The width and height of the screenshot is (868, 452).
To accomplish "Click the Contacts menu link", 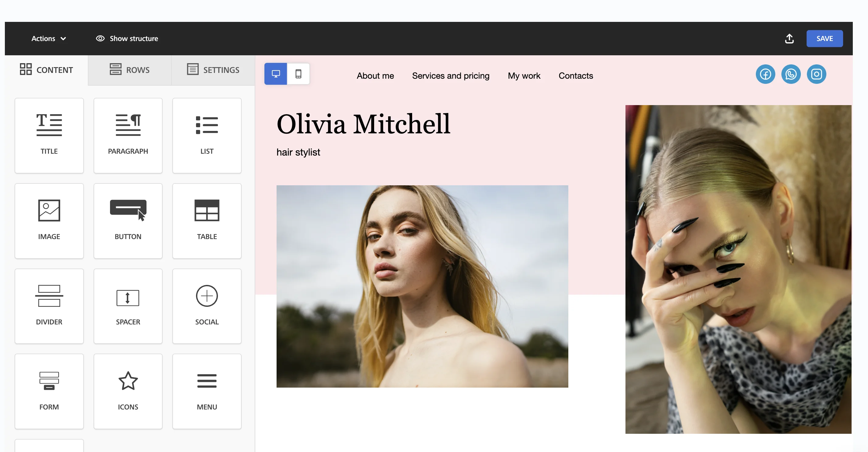I will point(576,76).
